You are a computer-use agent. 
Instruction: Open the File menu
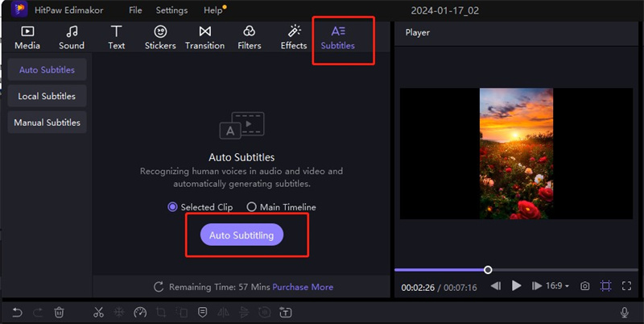(x=135, y=10)
